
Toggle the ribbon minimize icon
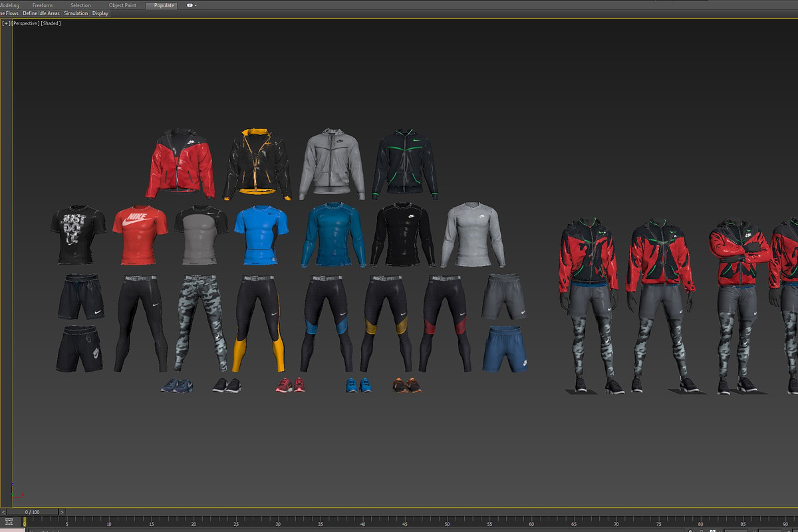(x=190, y=5)
